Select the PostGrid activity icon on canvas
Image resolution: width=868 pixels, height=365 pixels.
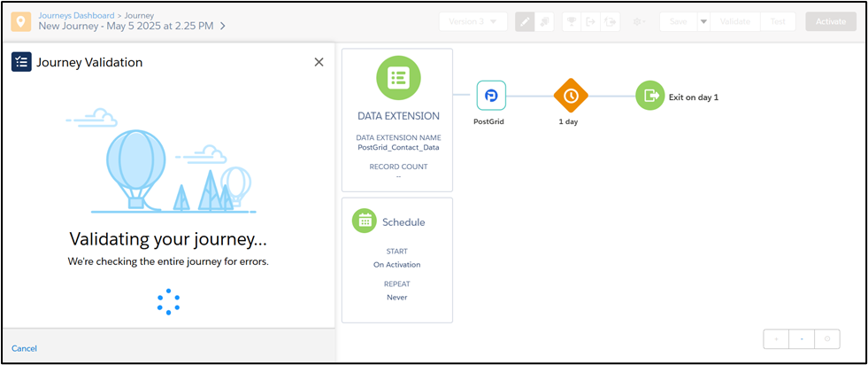pyautogui.click(x=491, y=96)
